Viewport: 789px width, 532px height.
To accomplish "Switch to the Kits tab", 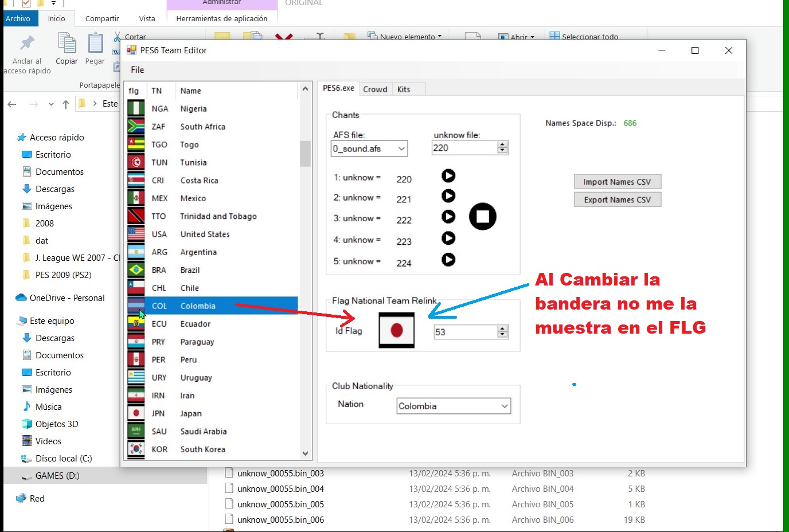I will 404,89.
